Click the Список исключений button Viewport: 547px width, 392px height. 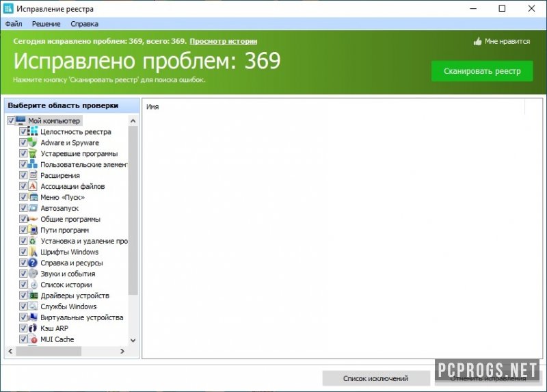pos(375,378)
